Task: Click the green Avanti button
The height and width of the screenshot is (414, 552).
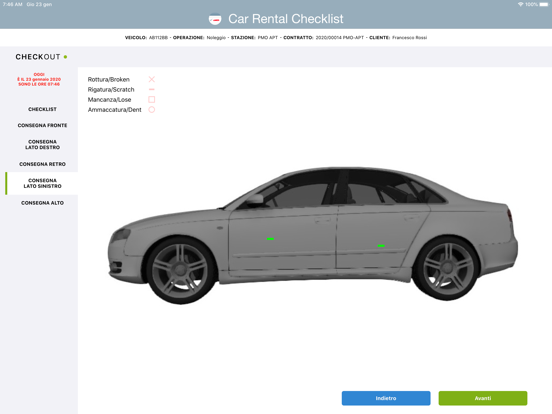Action: click(x=483, y=398)
